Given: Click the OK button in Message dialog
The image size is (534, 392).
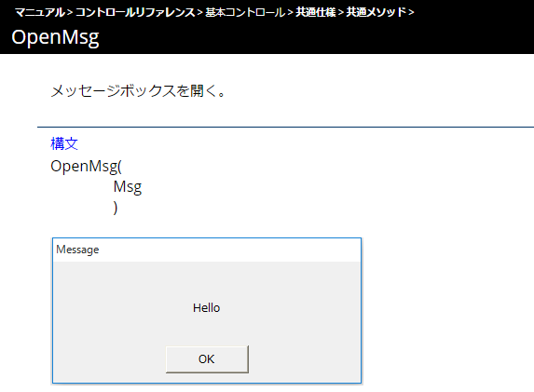Looking at the screenshot, I should [207, 359].
